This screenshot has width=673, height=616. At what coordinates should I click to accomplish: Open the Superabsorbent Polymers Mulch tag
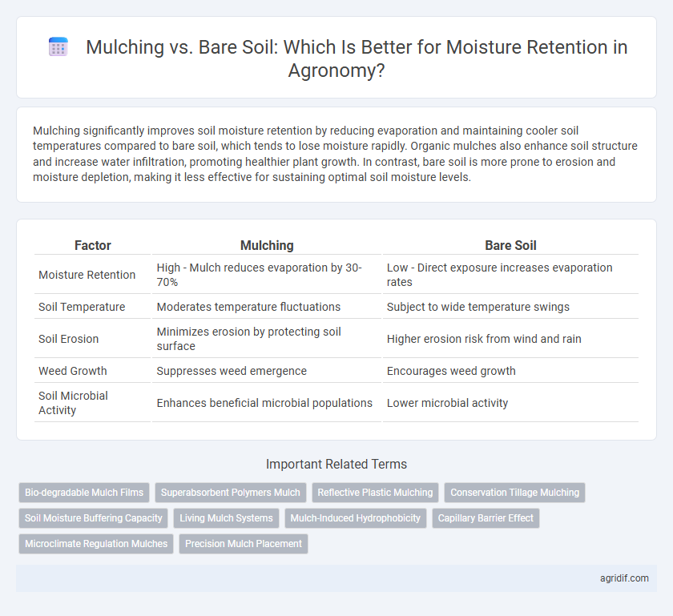(231, 493)
